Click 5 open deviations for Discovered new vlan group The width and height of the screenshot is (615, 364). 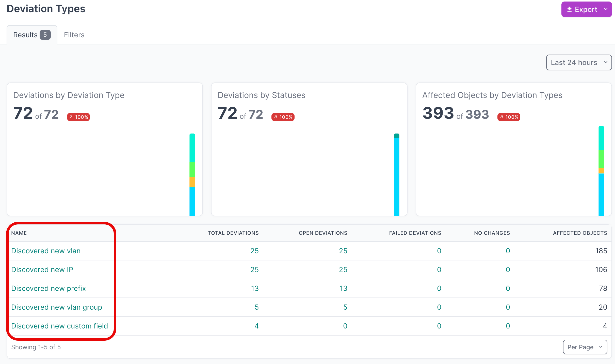[345, 307]
